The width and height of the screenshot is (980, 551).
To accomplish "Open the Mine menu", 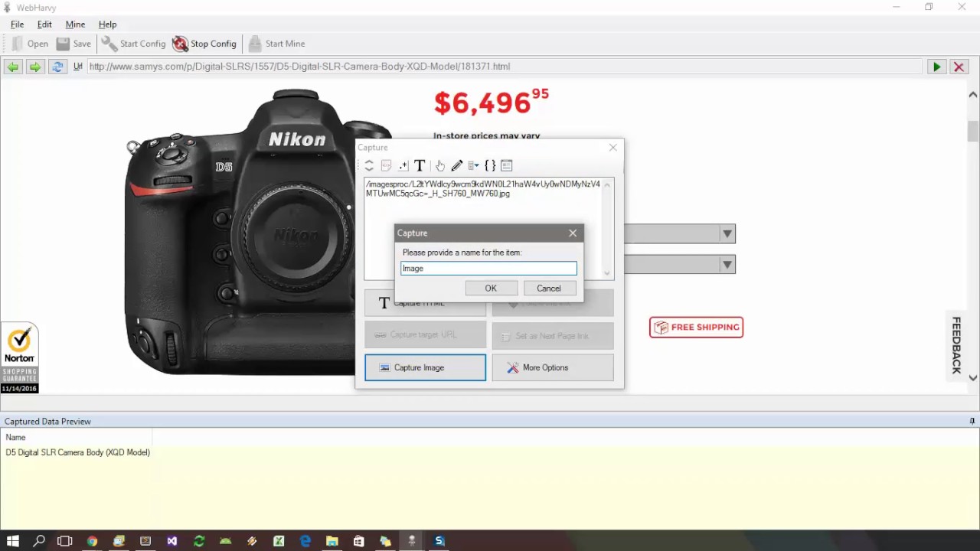I will point(75,24).
